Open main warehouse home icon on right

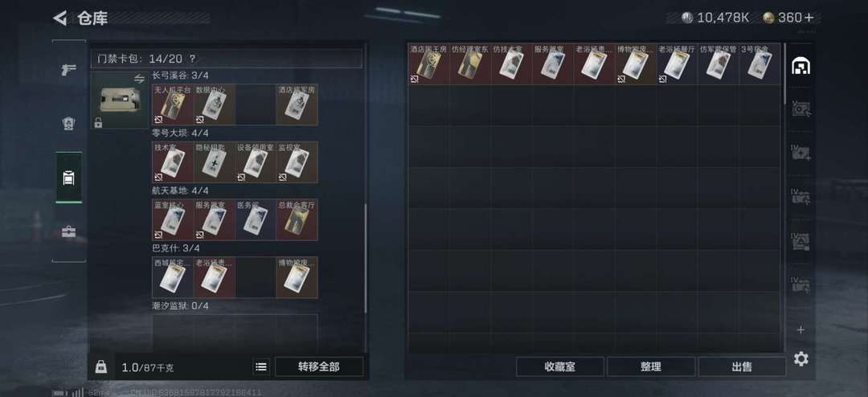point(801,65)
